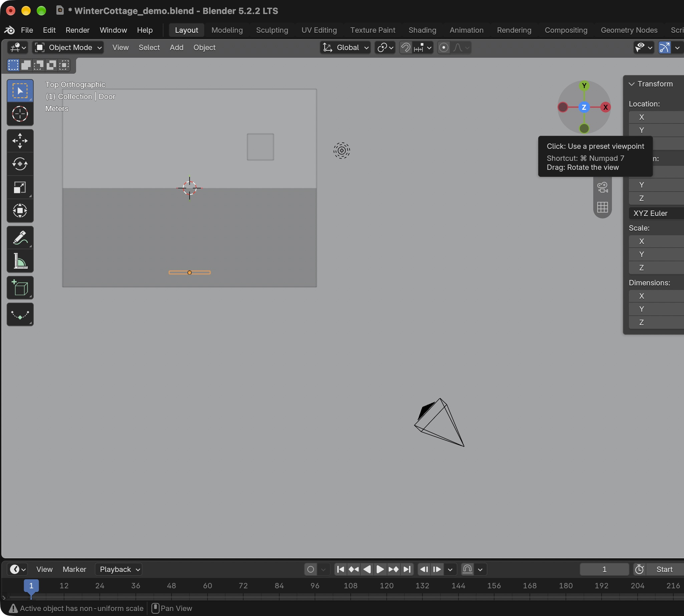Choose the Intersect selection mode icon
Screen dimensions: 684x616
pos(64,65)
